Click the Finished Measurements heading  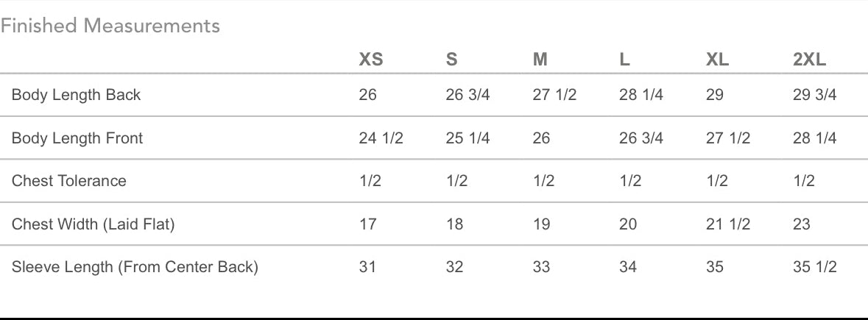110,26
